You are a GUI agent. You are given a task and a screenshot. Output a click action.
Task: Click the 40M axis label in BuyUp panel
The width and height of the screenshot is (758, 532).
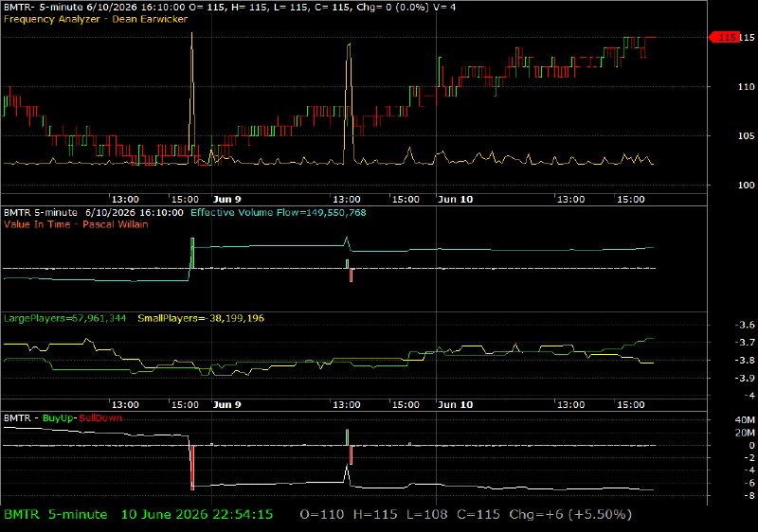[745, 420]
